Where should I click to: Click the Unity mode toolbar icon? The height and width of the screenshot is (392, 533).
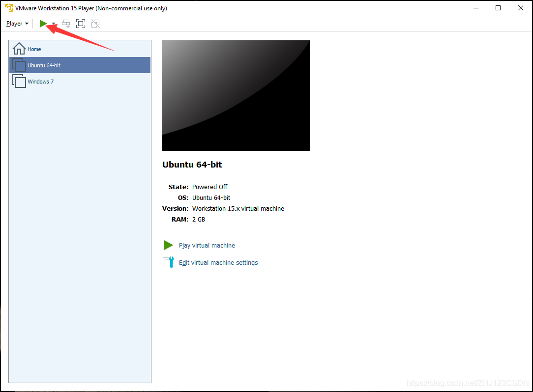95,24
